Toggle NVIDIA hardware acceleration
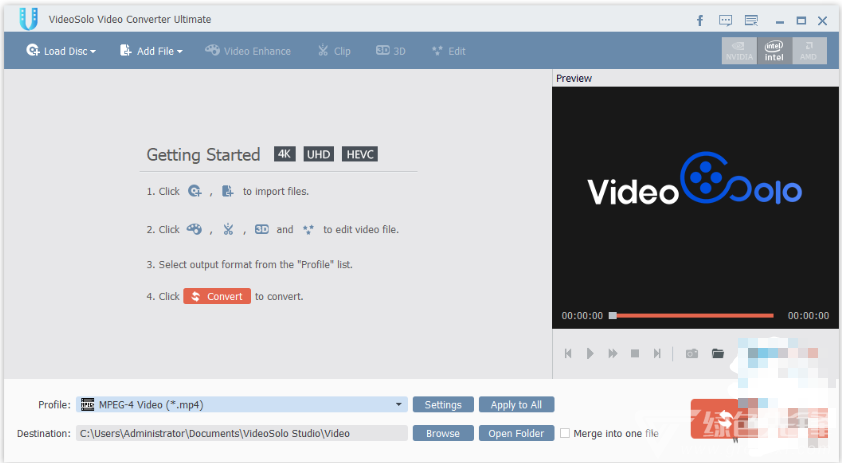Viewport: 842px width, 463px height. tap(739, 50)
